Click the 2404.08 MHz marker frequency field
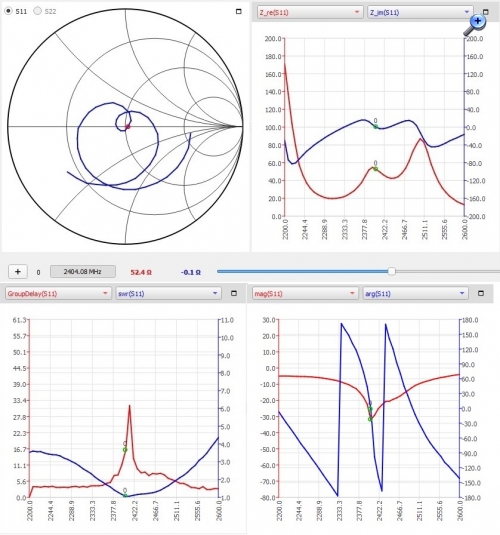 (83, 272)
